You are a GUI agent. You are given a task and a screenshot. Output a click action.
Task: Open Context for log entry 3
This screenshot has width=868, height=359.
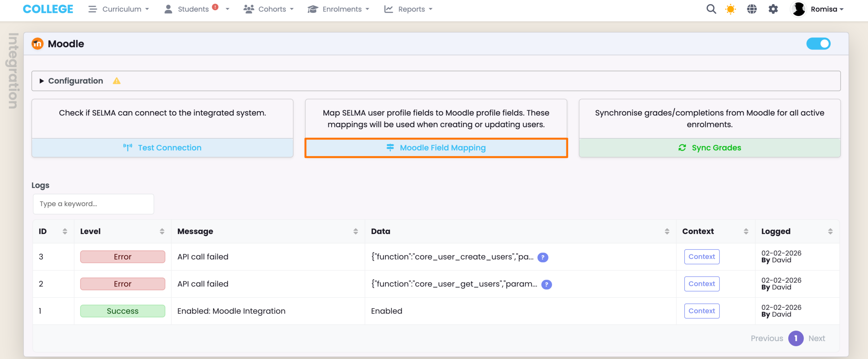click(x=702, y=257)
